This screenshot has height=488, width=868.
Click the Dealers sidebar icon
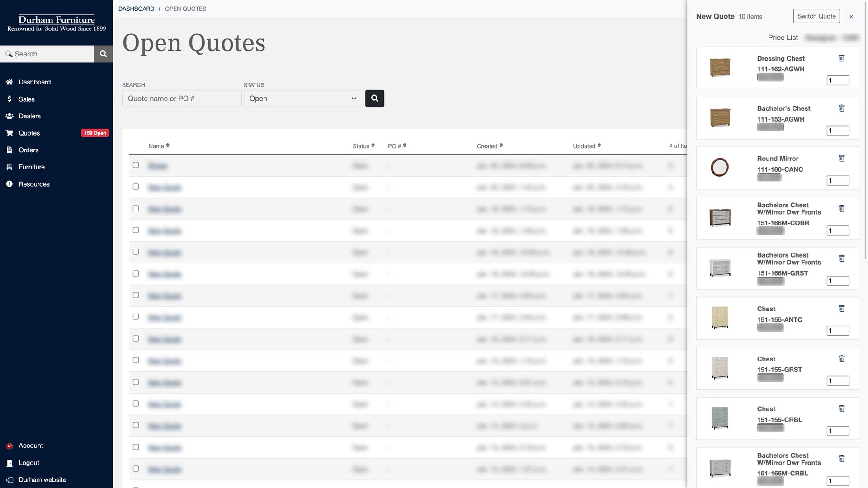click(9, 116)
